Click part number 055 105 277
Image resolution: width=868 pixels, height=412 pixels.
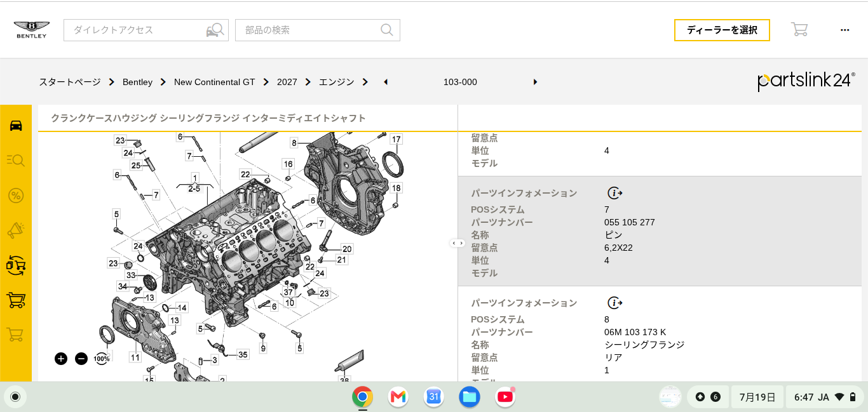pyautogui.click(x=629, y=222)
